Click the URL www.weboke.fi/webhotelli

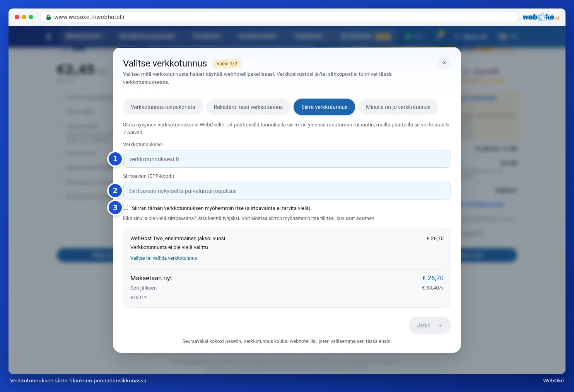click(x=89, y=17)
